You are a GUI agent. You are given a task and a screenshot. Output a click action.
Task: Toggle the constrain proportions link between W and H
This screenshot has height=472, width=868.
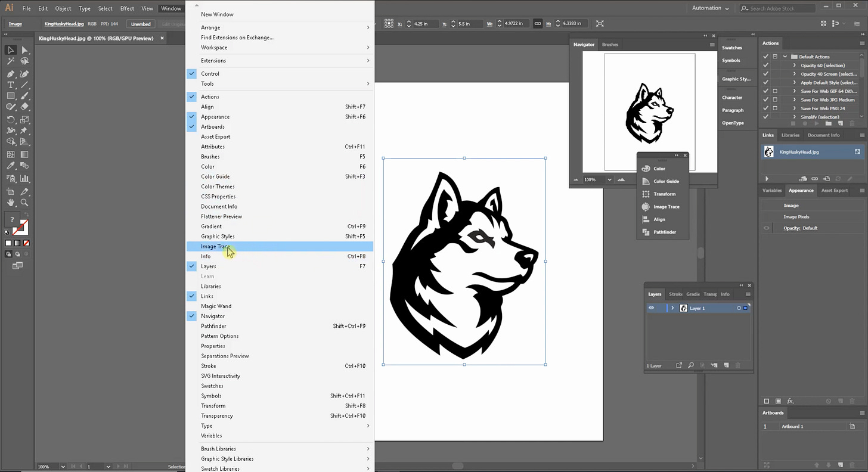coord(537,23)
